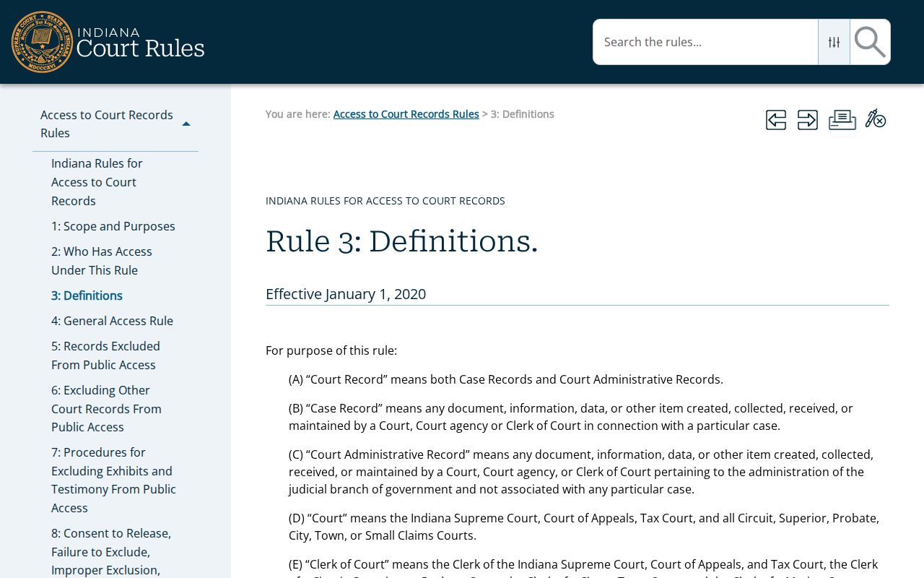Open 6: Excluding Other Court Records From Public Access

click(x=106, y=409)
